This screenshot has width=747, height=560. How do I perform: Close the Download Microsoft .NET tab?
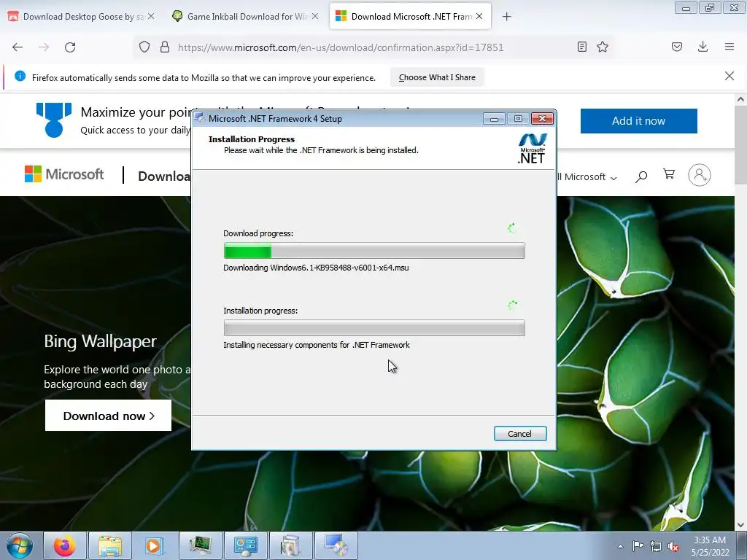point(479,16)
